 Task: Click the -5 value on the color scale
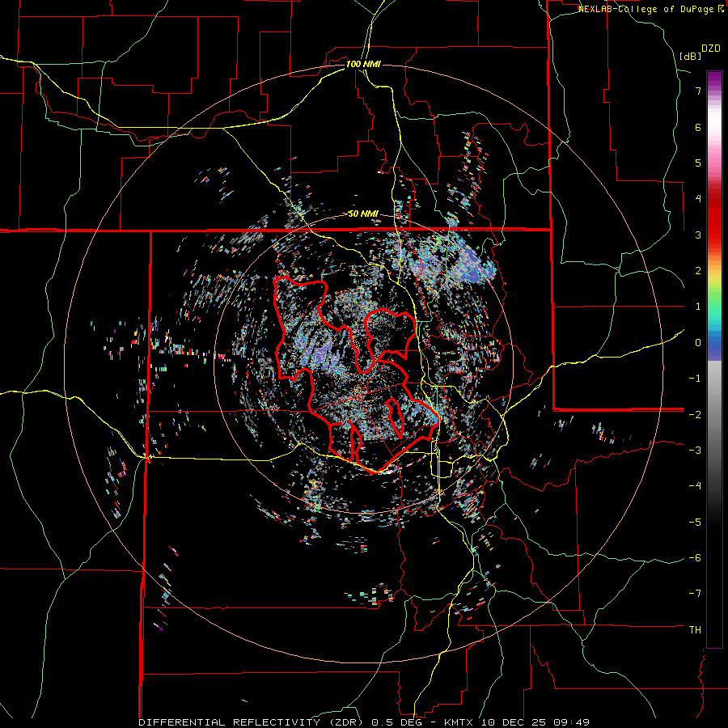point(695,523)
